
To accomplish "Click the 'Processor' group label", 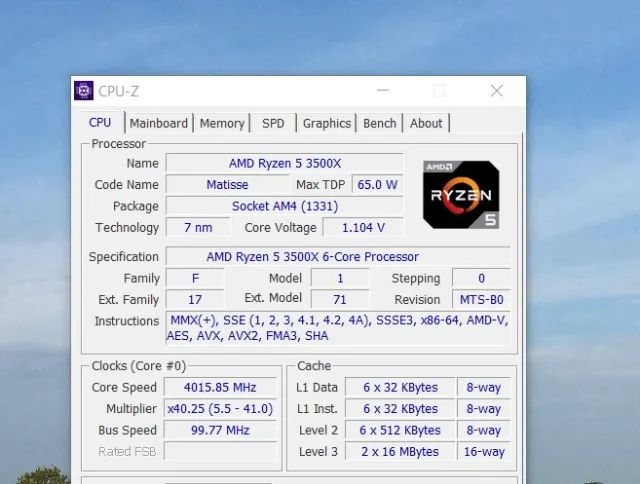I will pyautogui.click(x=118, y=144).
